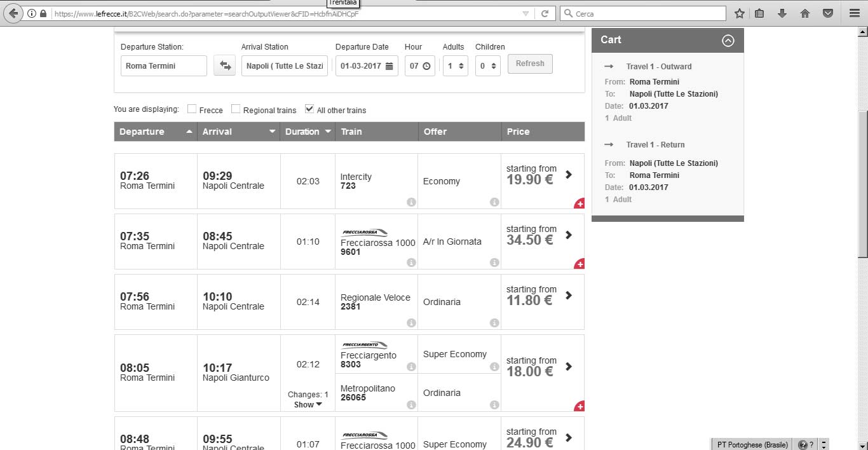Click the browser URL address field
This screenshot has height=450, width=868.
coord(286,13)
